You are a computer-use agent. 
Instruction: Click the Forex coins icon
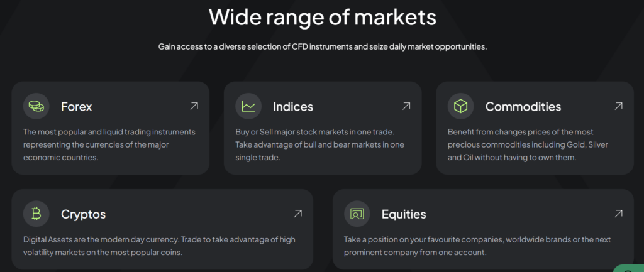point(36,106)
